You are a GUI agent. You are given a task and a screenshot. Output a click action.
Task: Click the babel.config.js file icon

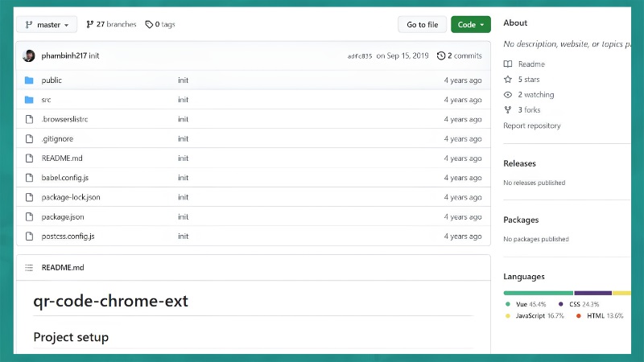point(29,178)
